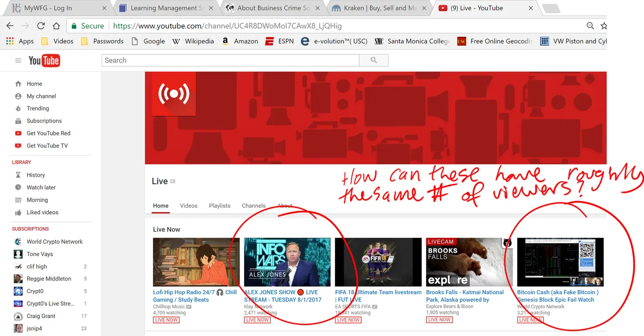Click Get YouTube Red

[48, 133]
